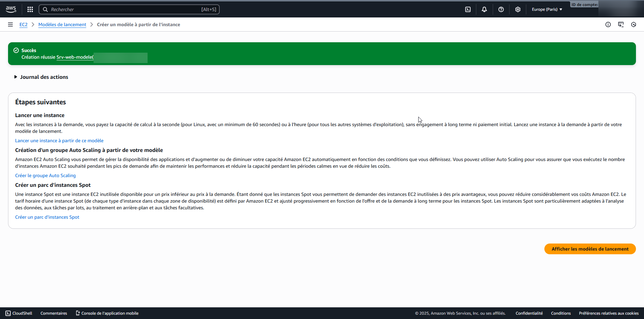Viewport: 644px width, 319px height.
Task: Expand the Europe (Paris) region dropdown
Action: pos(547,9)
